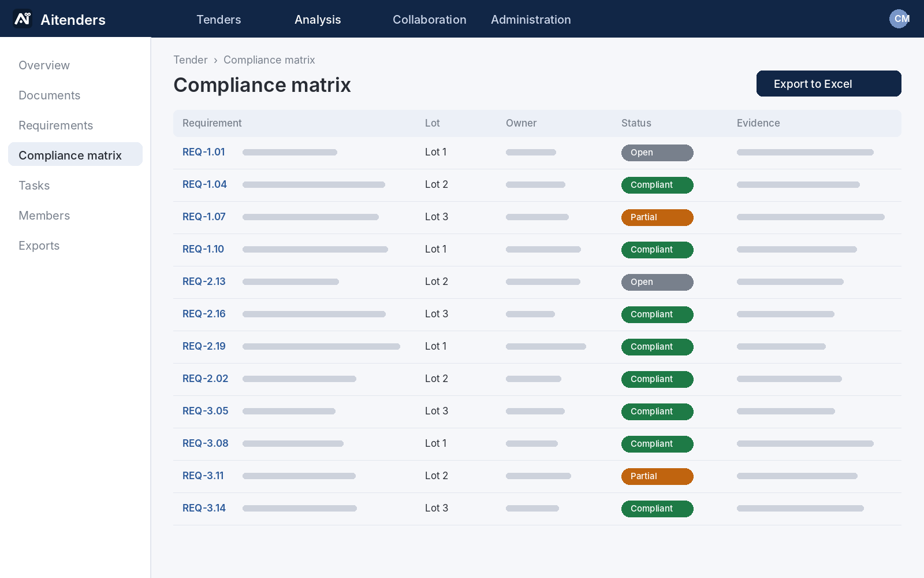Click the Evidence column header

[x=758, y=123]
